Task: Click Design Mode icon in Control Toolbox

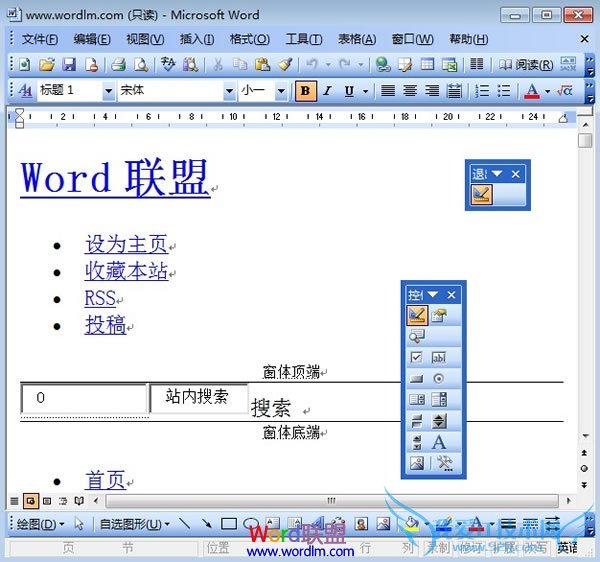Action: coord(417,316)
